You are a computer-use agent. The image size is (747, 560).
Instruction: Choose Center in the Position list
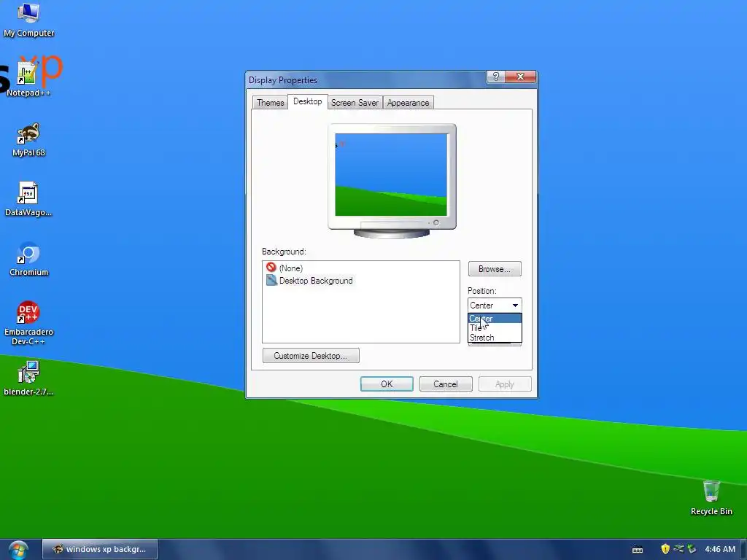(495, 319)
